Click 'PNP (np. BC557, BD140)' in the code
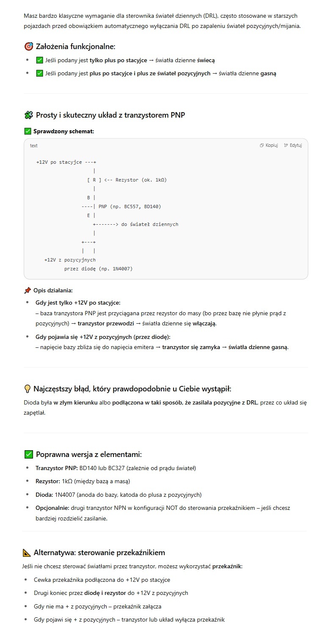This screenshot has width=332, height=644. tap(130, 206)
